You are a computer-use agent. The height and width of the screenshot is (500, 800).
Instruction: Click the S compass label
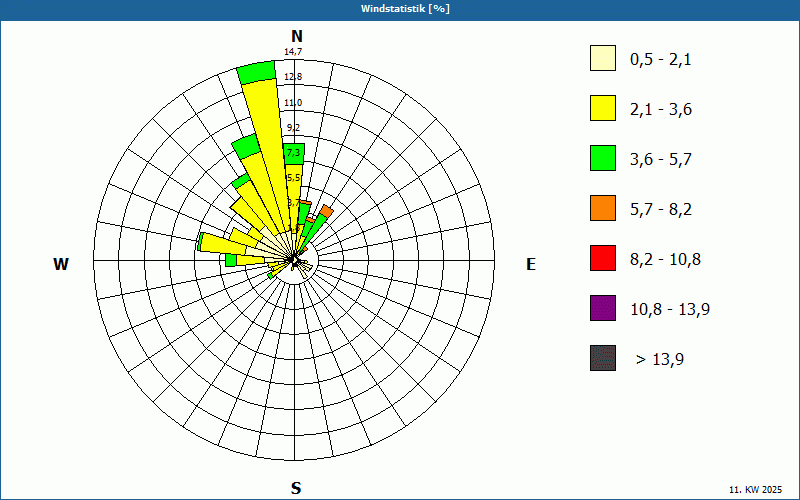pyautogui.click(x=296, y=488)
